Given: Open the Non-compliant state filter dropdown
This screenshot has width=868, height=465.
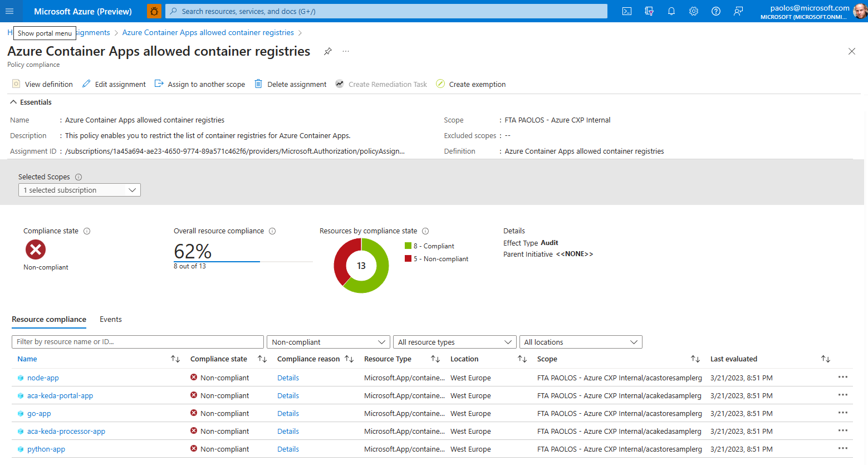Looking at the screenshot, I should (x=328, y=342).
